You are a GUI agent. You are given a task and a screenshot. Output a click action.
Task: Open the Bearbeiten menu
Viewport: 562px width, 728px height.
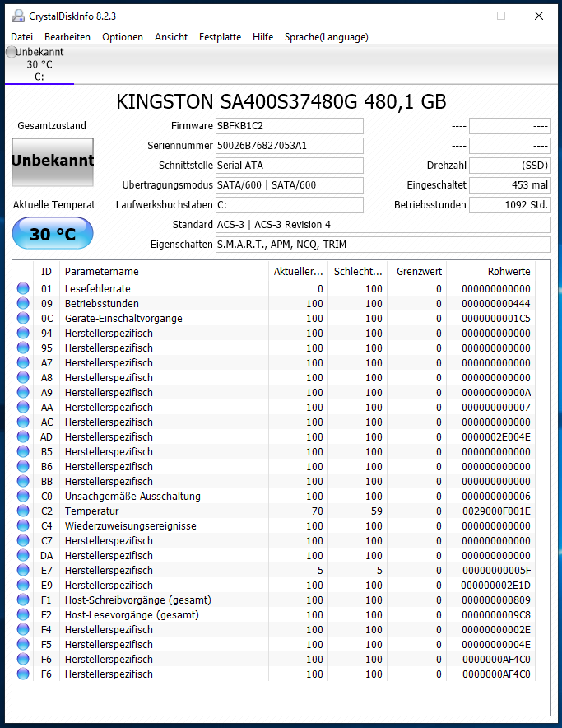pos(67,37)
